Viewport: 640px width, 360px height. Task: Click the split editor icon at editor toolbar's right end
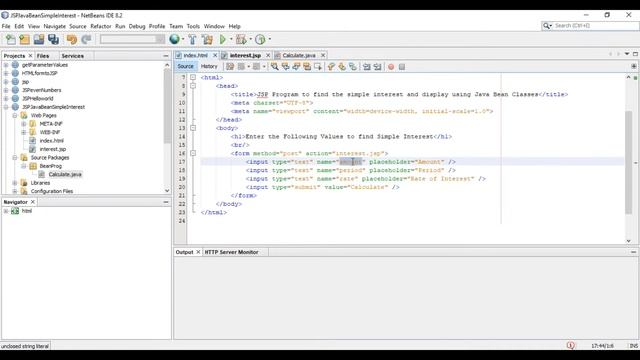point(633,66)
